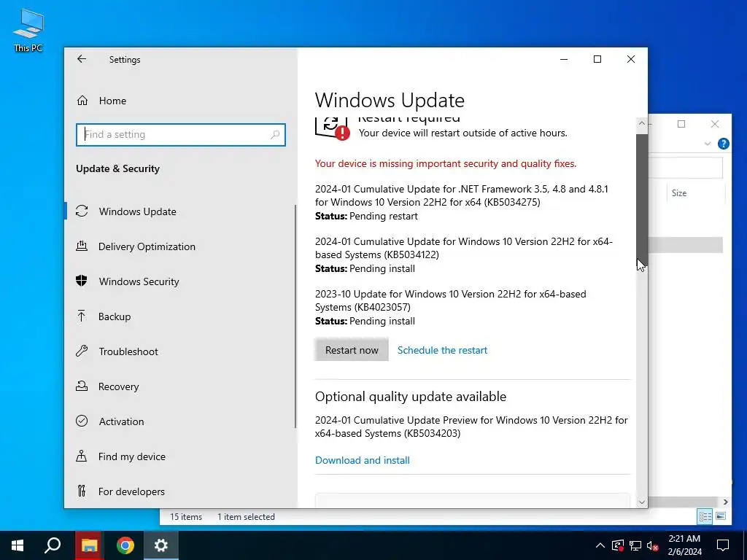Click the 1 item selected status text
The height and width of the screenshot is (560, 747).
(x=246, y=517)
